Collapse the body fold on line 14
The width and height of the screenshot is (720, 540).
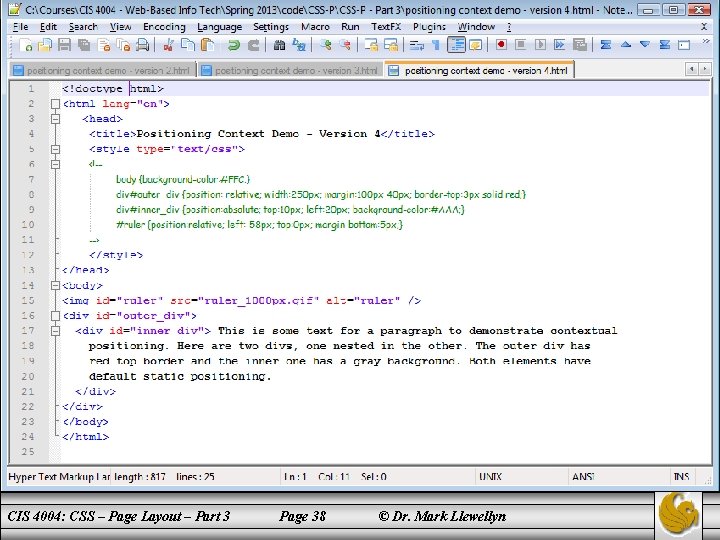(55, 286)
